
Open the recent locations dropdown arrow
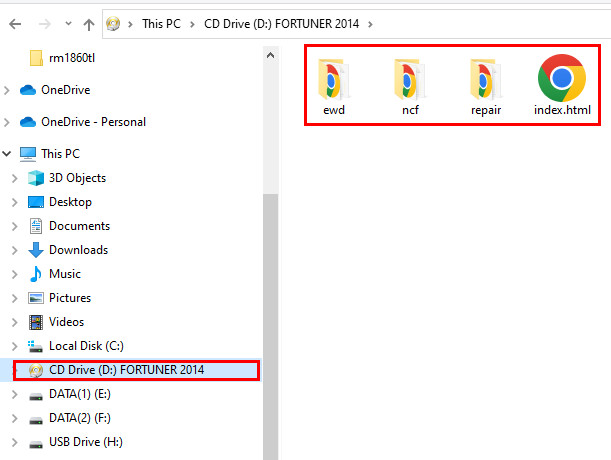pyautogui.click(x=68, y=24)
